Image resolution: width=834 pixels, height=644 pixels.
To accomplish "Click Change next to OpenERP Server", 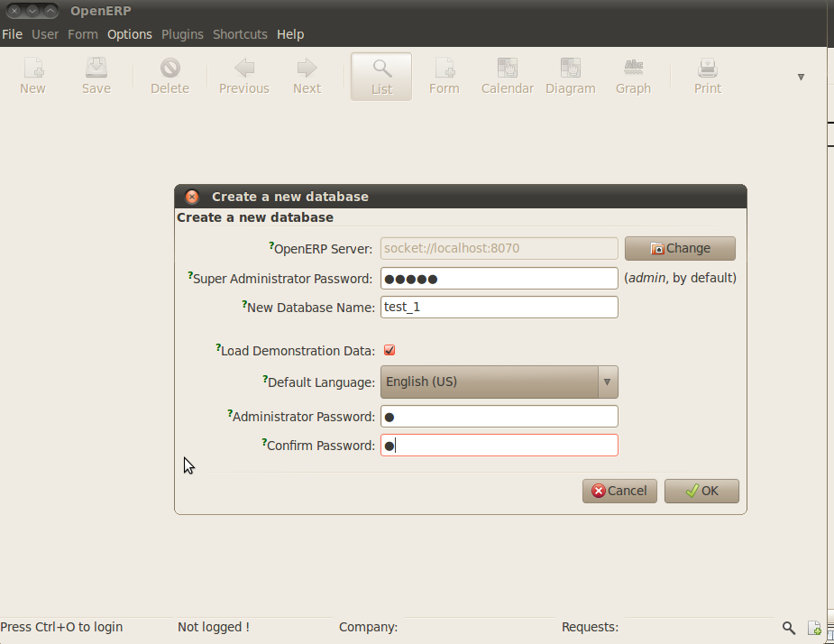I will click(x=679, y=248).
